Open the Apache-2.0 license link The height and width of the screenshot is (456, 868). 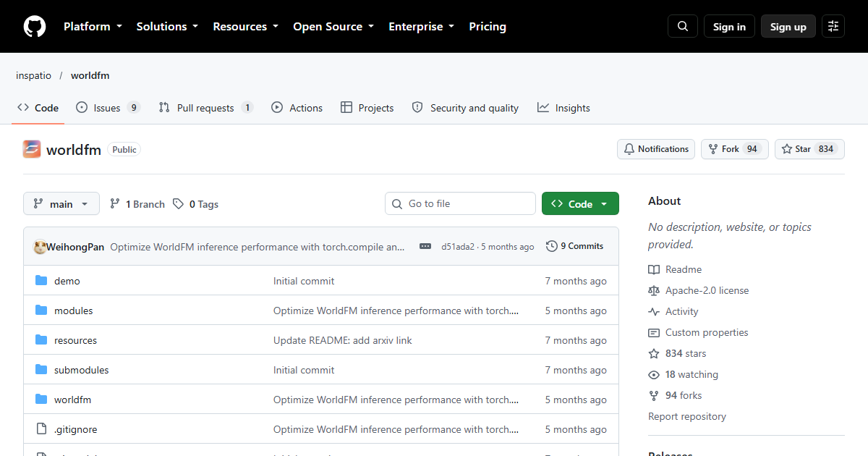tap(707, 290)
